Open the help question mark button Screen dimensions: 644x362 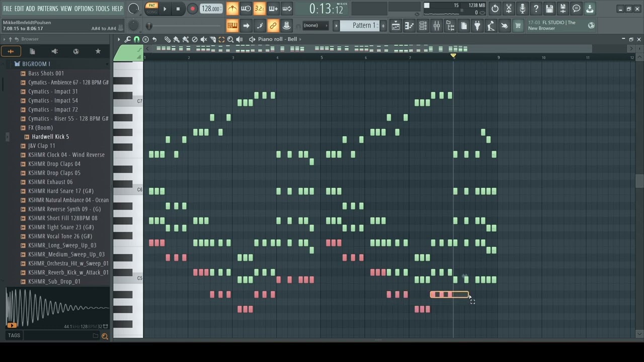[536, 9]
